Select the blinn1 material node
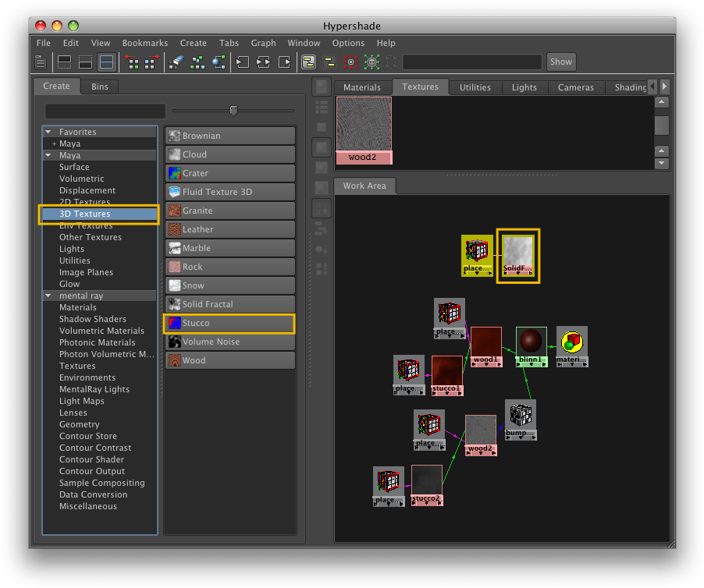Viewport: 704px width, 588px height. point(532,346)
